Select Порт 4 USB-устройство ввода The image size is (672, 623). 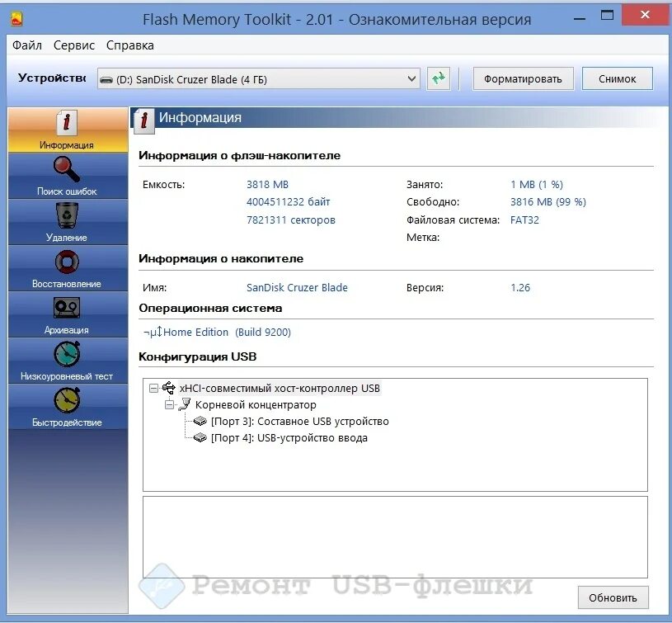tap(289, 438)
